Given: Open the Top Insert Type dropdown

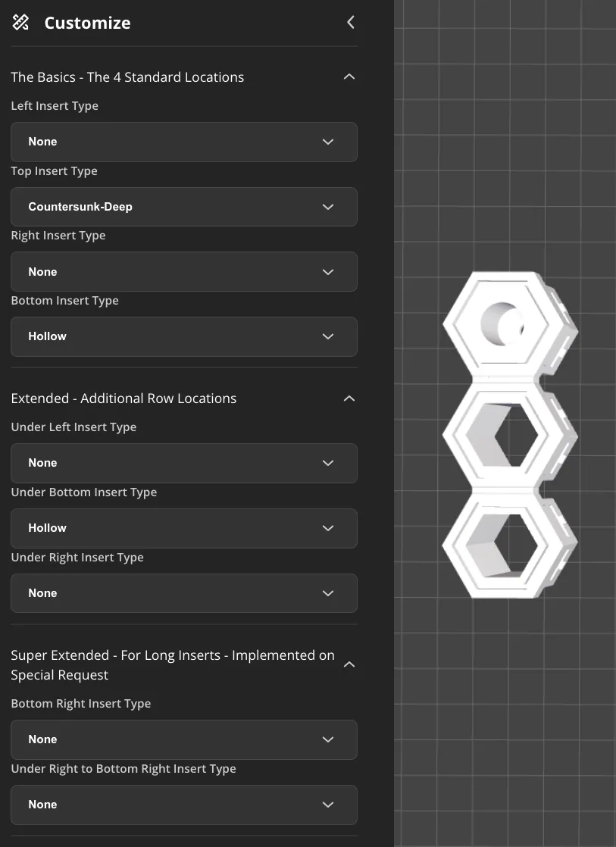Looking at the screenshot, I should pyautogui.click(x=183, y=206).
